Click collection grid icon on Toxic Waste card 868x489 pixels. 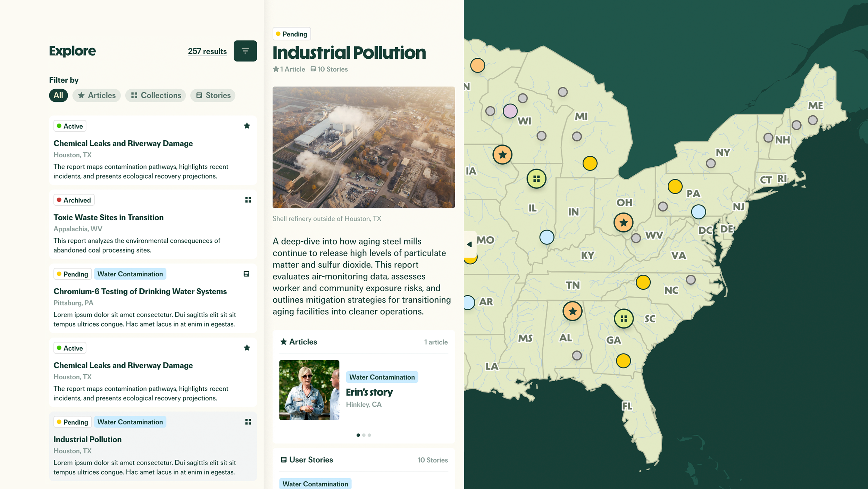pos(248,200)
